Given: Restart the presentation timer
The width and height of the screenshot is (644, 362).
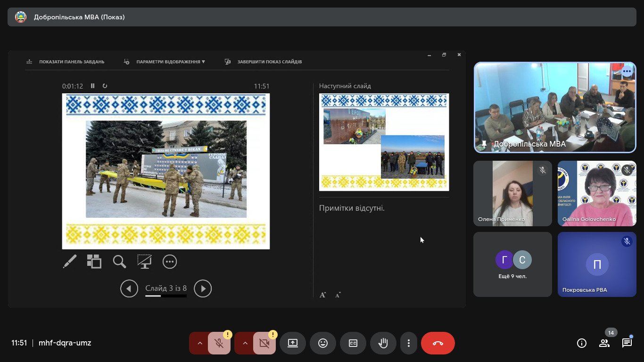Looking at the screenshot, I should (105, 86).
